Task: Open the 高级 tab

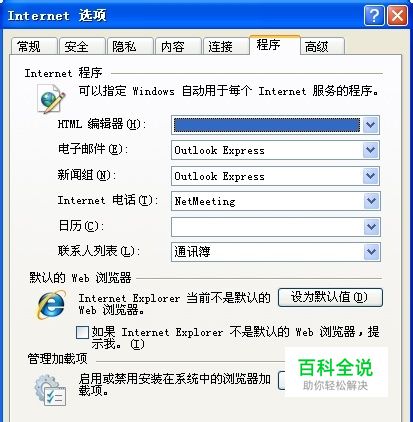Action: [322, 46]
